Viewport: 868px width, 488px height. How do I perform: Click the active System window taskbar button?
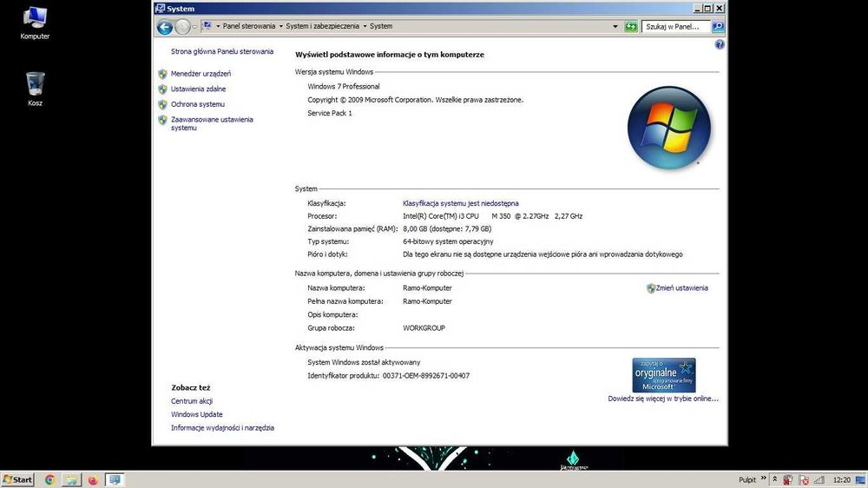click(115, 479)
